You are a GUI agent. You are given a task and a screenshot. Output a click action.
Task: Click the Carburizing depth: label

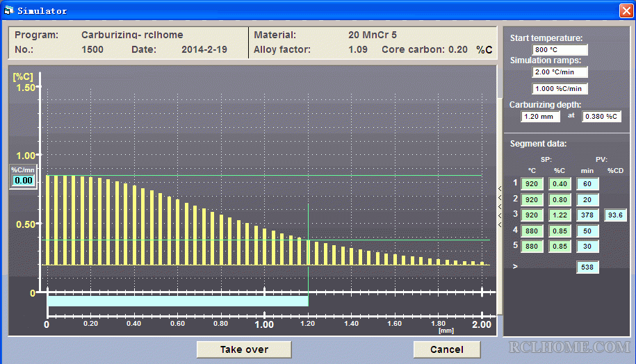(545, 105)
